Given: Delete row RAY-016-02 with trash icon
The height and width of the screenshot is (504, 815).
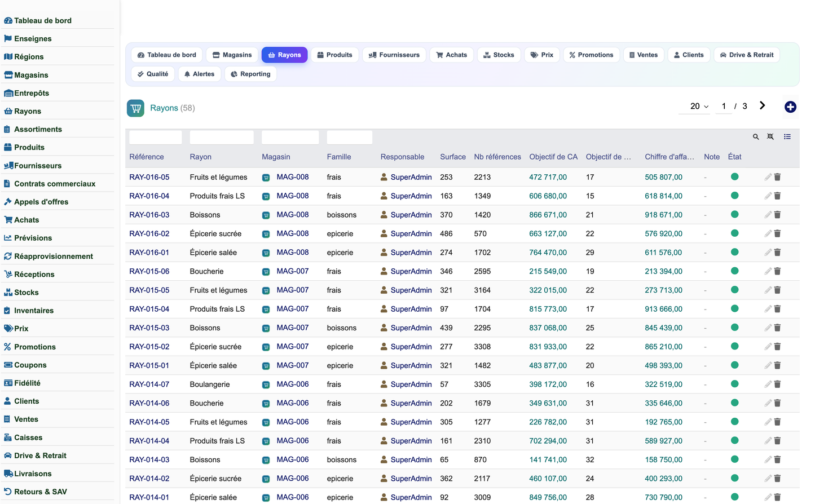Looking at the screenshot, I should pos(777,233).
